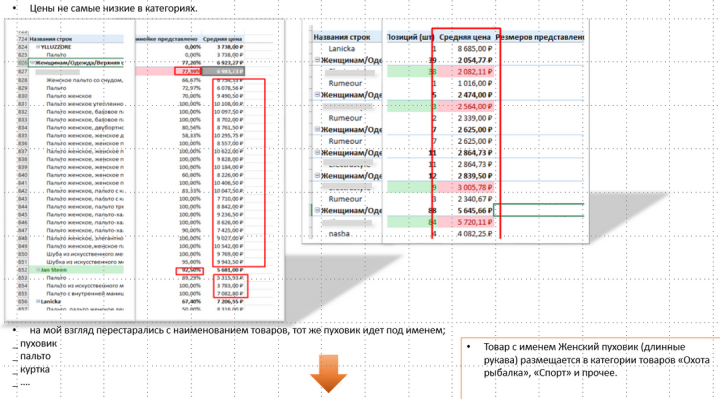Click Rumeour row priced 1 016,00 ₽
The width and height of the screenshot is (720, 399).
345,84
